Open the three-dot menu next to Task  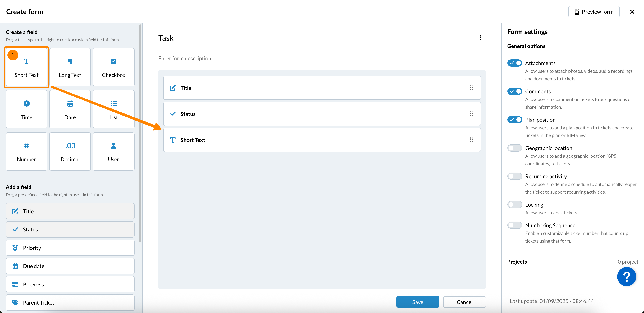480,38
